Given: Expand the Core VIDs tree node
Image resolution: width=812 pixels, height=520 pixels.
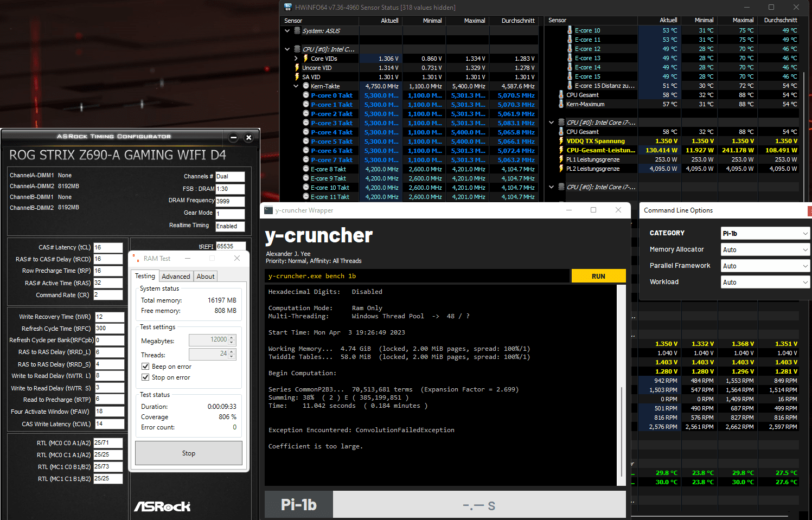Looking at the screenshot, I should pos(296,59).
